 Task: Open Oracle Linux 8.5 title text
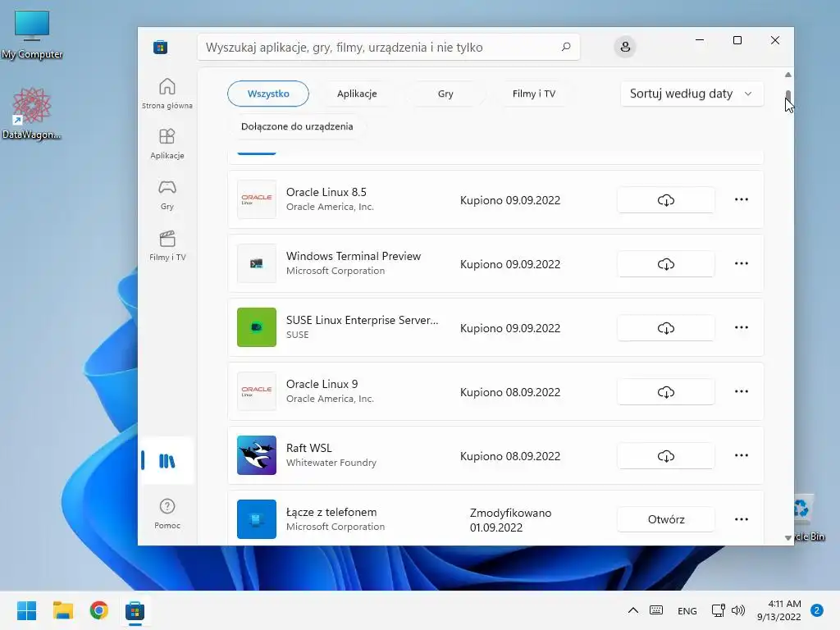tap(326, 192)
